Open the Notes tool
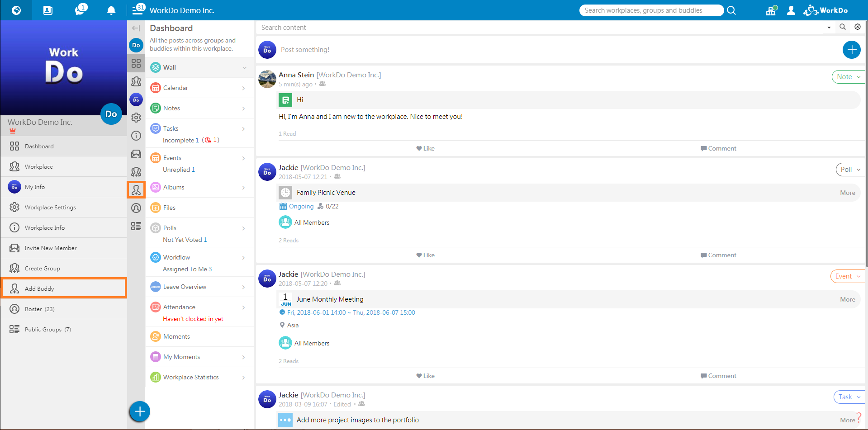 pos(199,108)
